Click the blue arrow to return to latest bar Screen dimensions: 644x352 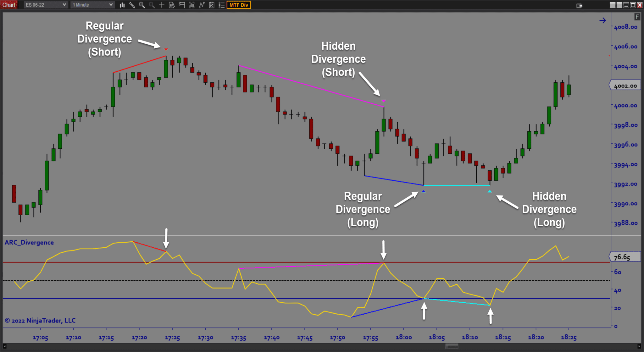coord(602,20)
